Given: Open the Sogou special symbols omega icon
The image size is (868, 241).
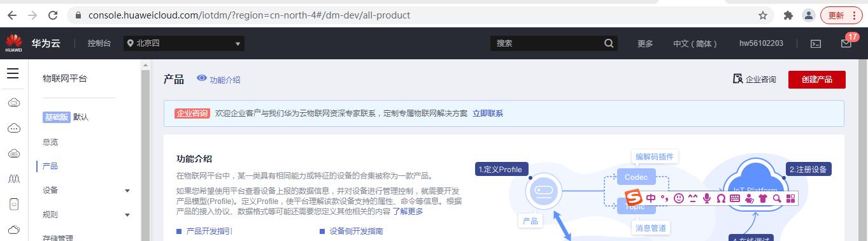Looking at the screenshot, I should tap(721, 198).
